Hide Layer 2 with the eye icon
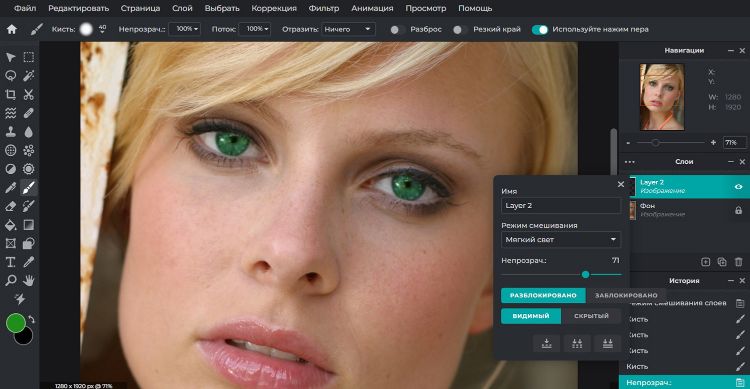The height and width of the screenshot is (389, 750). 739,187
